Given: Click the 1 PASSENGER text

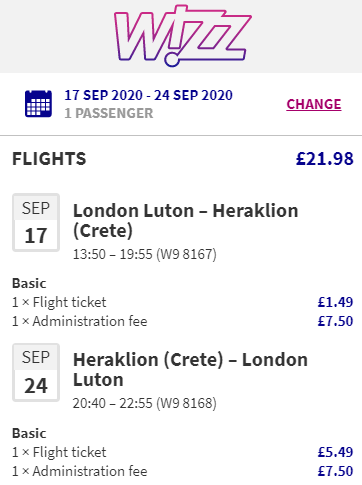Looking at the screenshot, I should click(x=109, y=113).
